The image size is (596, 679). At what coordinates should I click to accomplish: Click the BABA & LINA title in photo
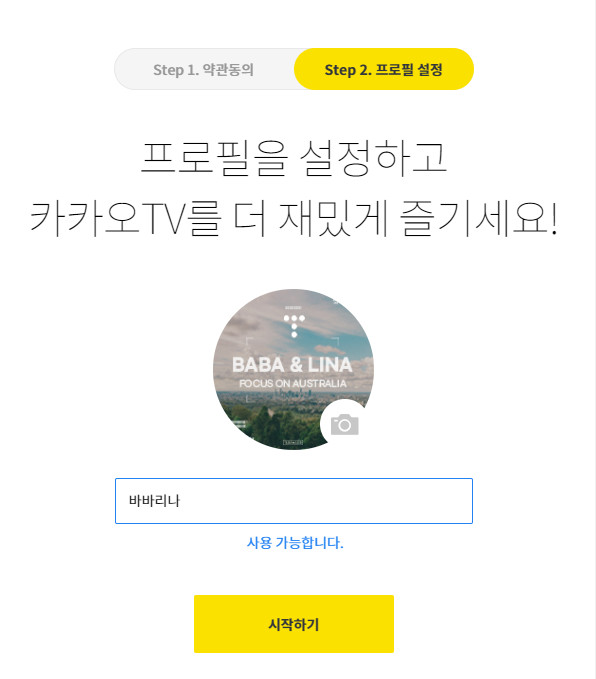point(292,365)
